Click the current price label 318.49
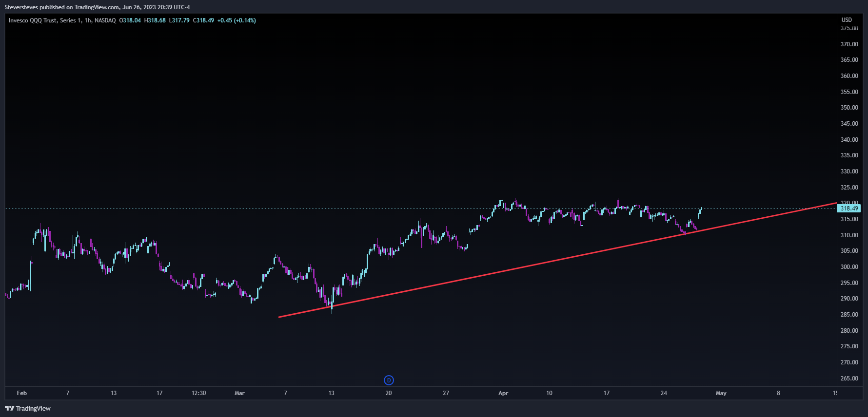Viewport: 868px width, 417px height. [x=849, y=208]
